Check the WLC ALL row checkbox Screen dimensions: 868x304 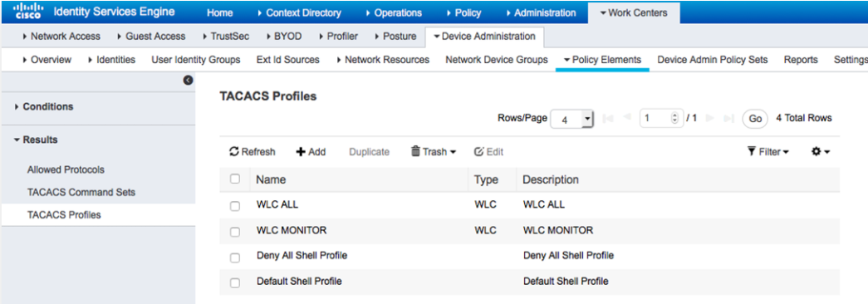(x=235, y=205)
